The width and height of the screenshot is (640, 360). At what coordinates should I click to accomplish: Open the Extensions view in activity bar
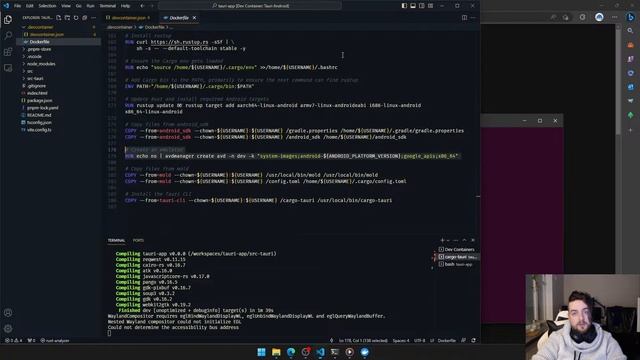pos(8,52)
